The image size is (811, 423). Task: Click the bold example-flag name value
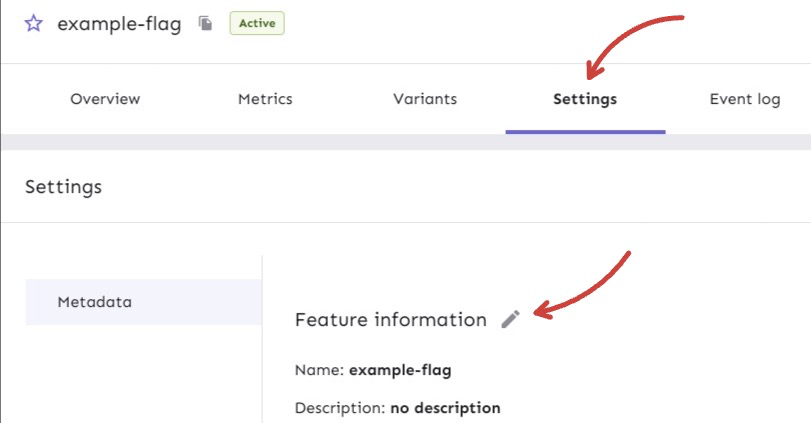(400, 370)
